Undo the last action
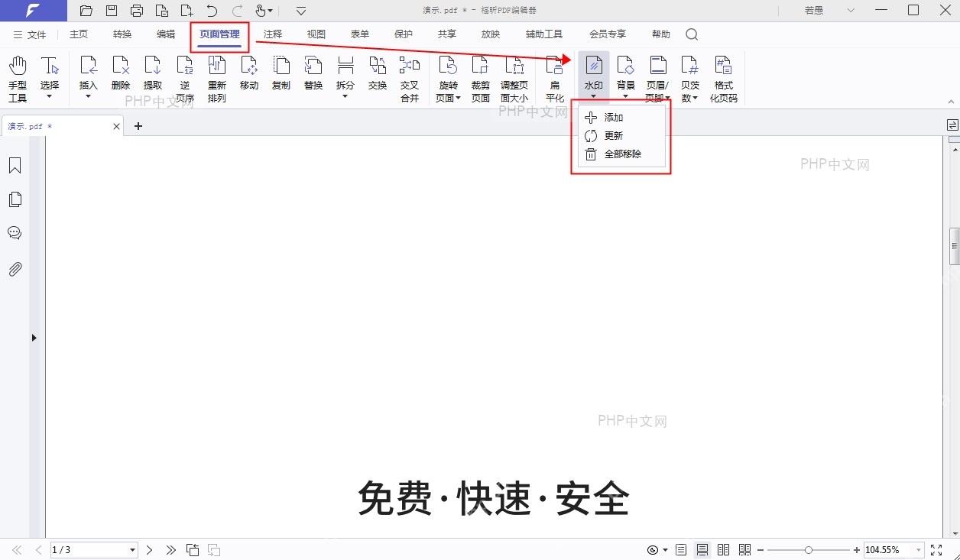Viewport: 960px width, 560px height. coord(212,11)
